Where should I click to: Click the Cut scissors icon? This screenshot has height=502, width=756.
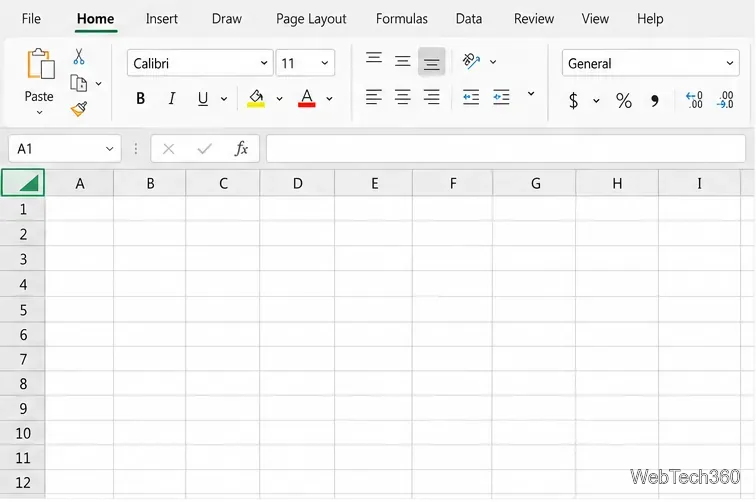[79, 56]
